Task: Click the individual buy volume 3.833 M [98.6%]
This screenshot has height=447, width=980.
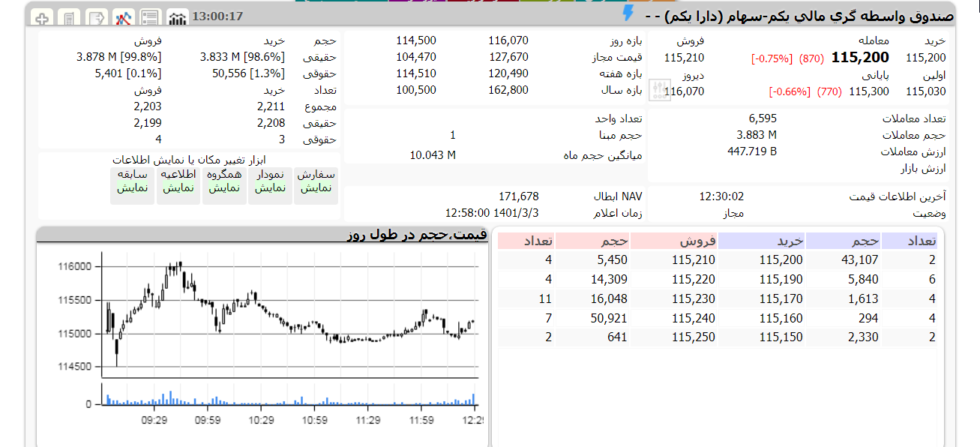Action: pos(242,57)
